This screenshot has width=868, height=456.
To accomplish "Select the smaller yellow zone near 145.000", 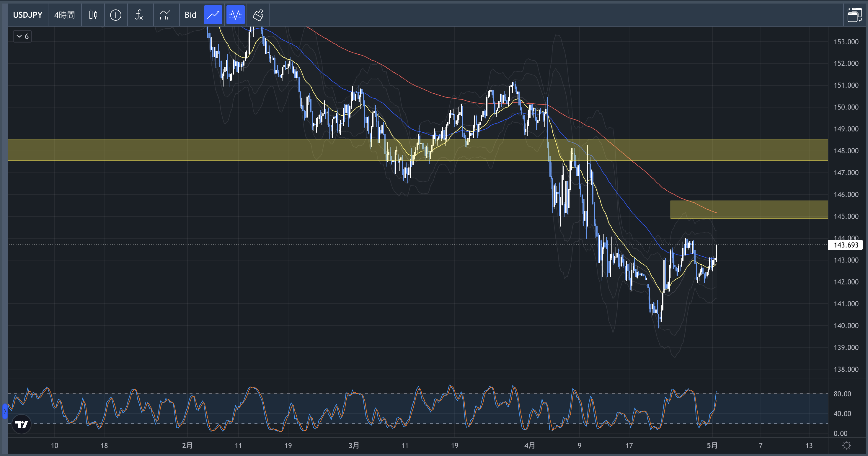I will pyautogui.click(x=749, y=210).
